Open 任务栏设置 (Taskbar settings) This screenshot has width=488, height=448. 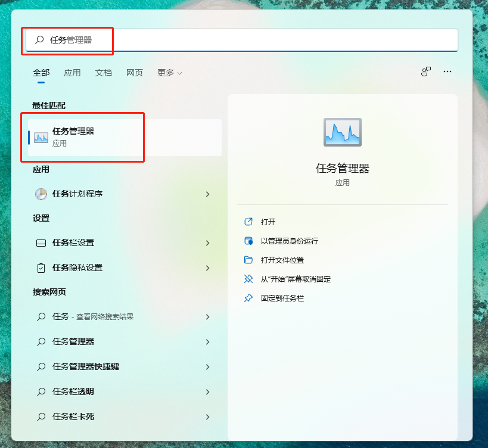tap(77, 242)
